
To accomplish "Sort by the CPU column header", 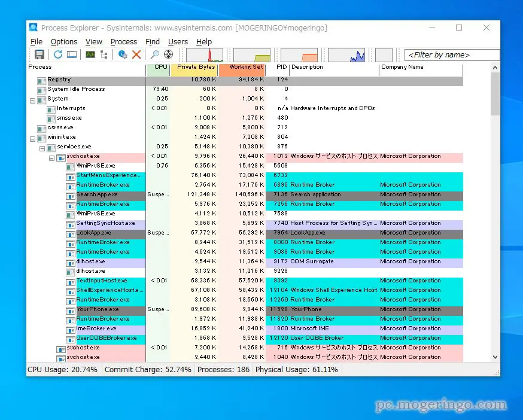I will [159, 67].
